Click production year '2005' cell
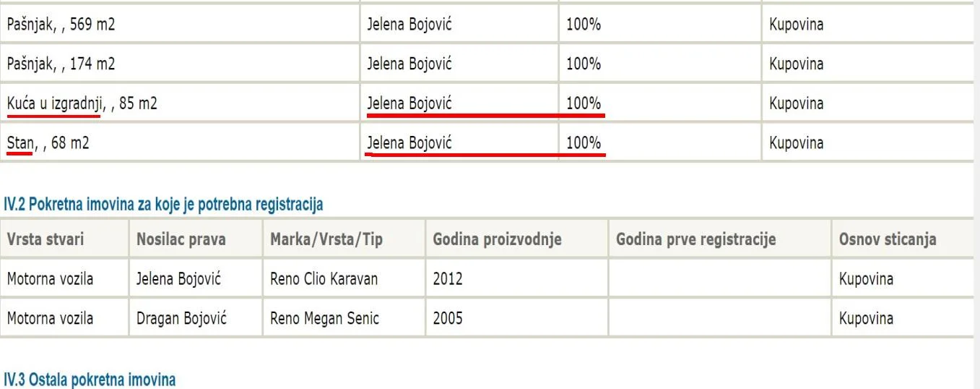Screen dimensions: 980x389 click(x=516, y=318)
